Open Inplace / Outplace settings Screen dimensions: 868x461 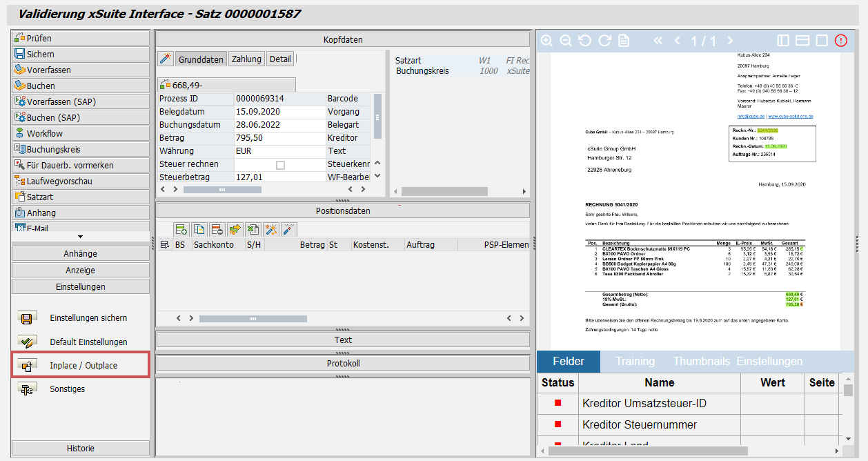click(x=81, y=364)
